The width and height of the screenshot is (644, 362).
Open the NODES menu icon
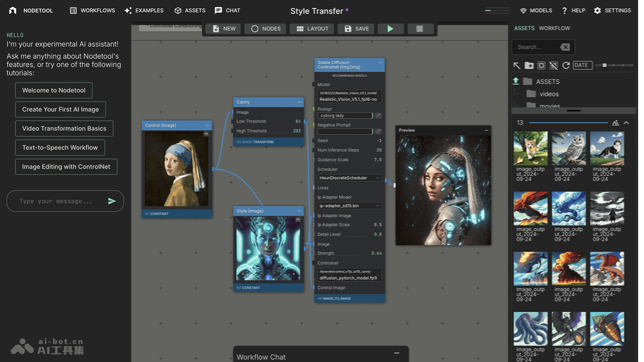(255, 28)
